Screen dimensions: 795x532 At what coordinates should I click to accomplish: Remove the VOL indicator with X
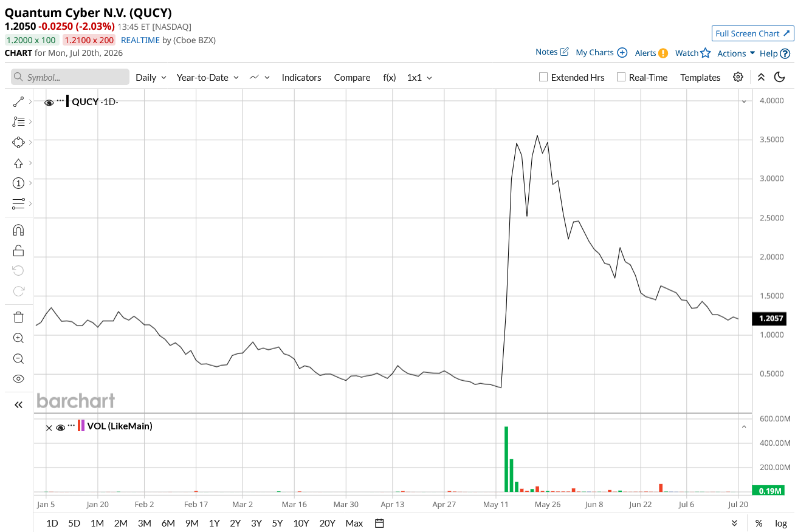coord(49,428)
